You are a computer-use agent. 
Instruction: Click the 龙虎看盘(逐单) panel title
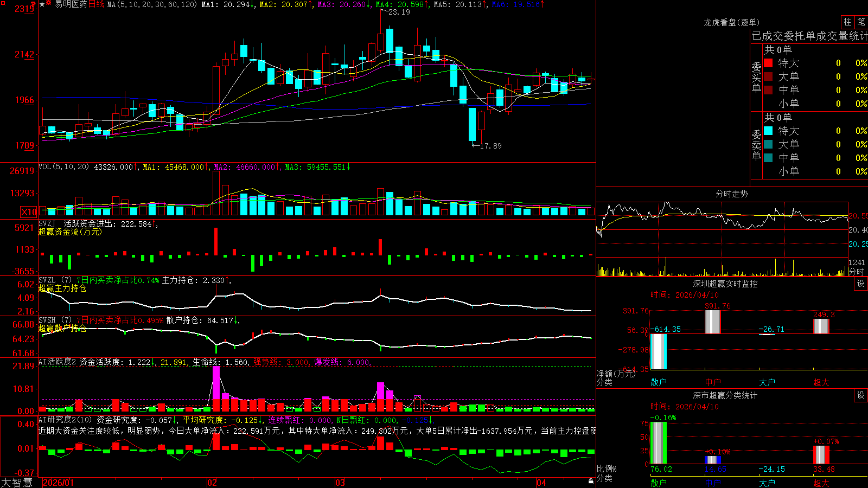point(731,22)
